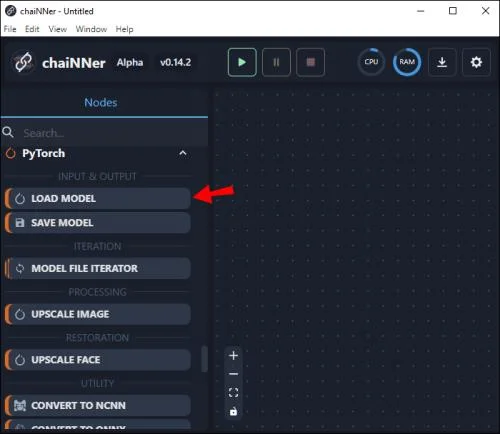The image size is (500, 434).
Task: Fit view using the frame icon
Action: [x=233, y=393]
